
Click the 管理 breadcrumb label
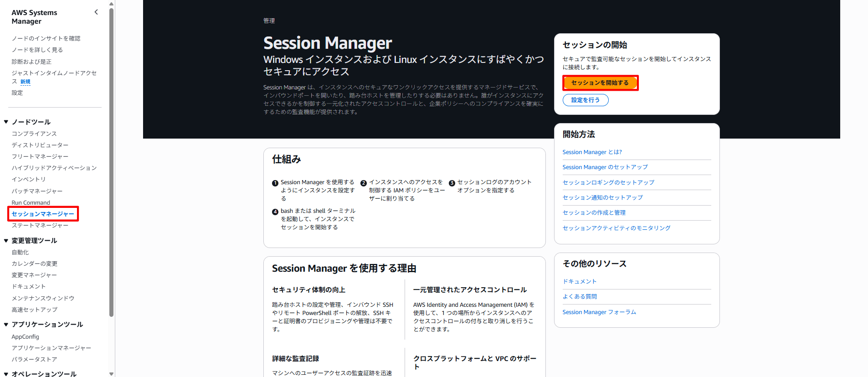pyautogui.click(x=269, y=21)
